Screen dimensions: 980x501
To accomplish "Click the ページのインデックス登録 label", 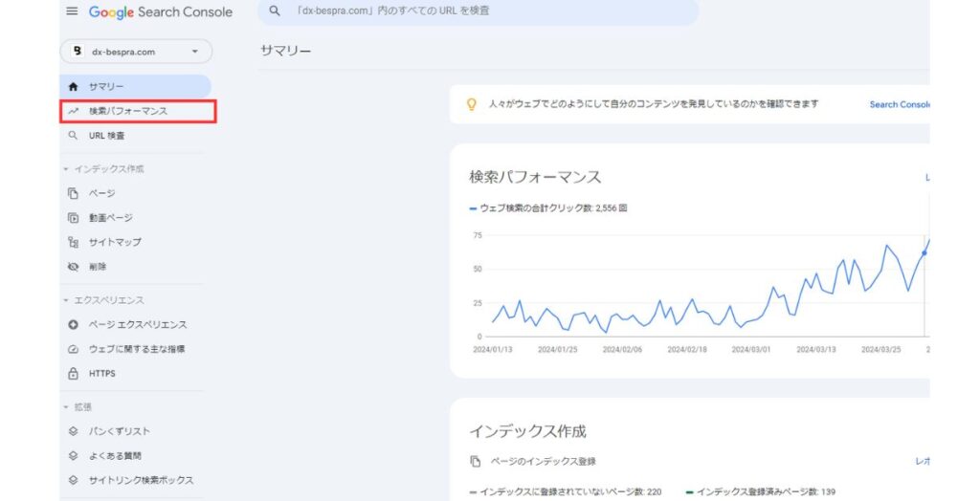I will [x=543, y=462].
